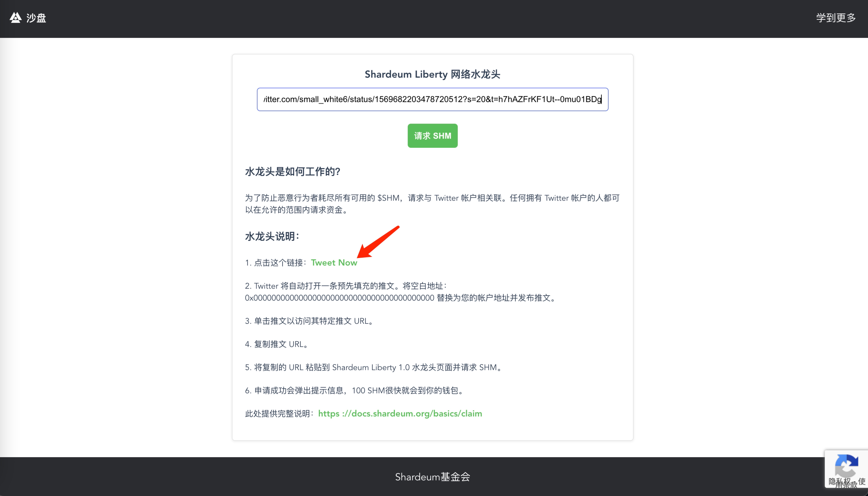Click step 3 about visiting tweet URL

click(310, 321)
